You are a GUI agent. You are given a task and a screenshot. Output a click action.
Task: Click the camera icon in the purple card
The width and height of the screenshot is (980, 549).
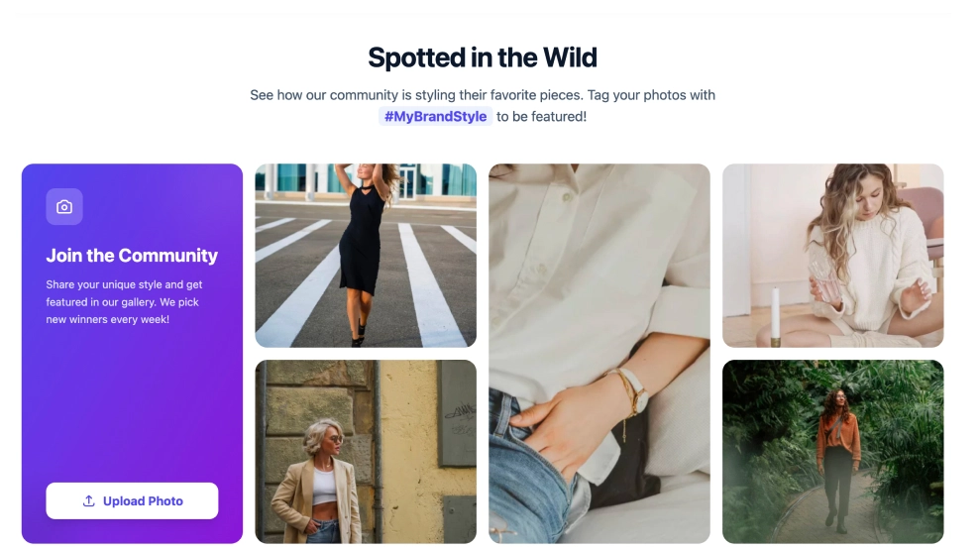[x=64, y=207]
